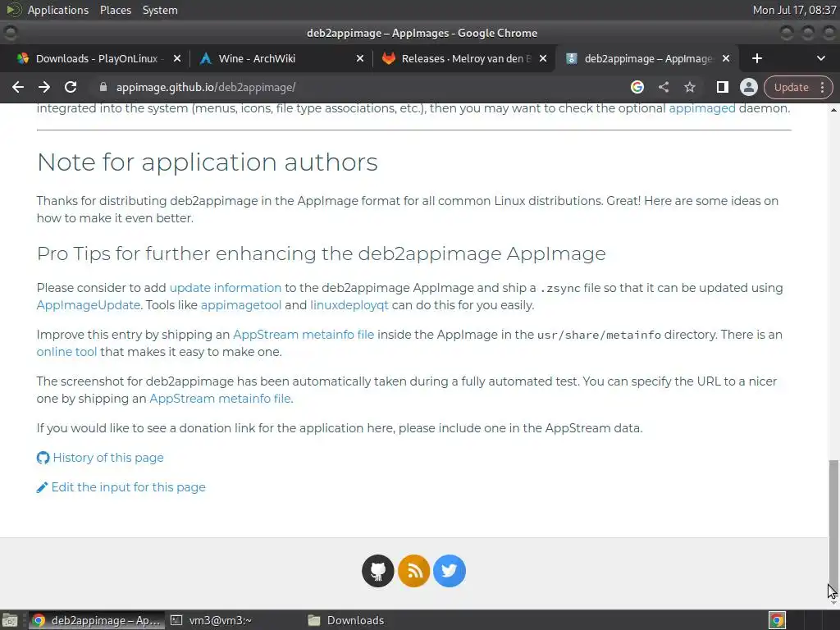Open the Applications menu
Image resolution: width=840 pixels, height=630 pixels.
(58, 10)
